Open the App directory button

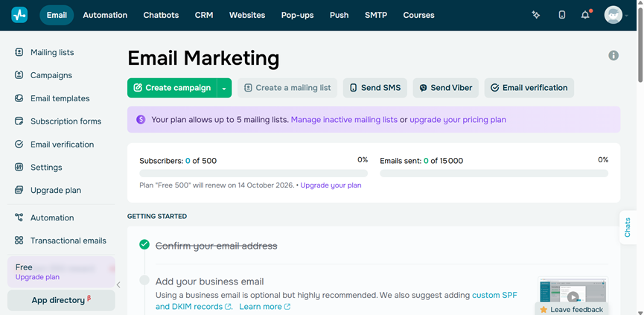(61, 300)
